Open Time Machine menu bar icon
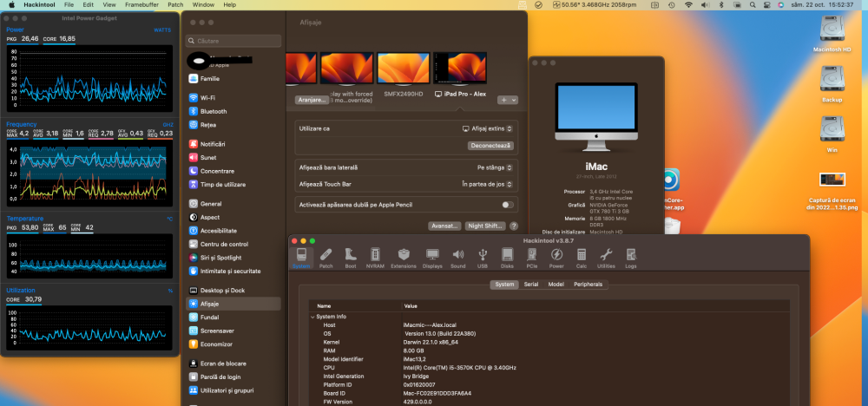This screenshot has width=868, height=406. point(672,4)
